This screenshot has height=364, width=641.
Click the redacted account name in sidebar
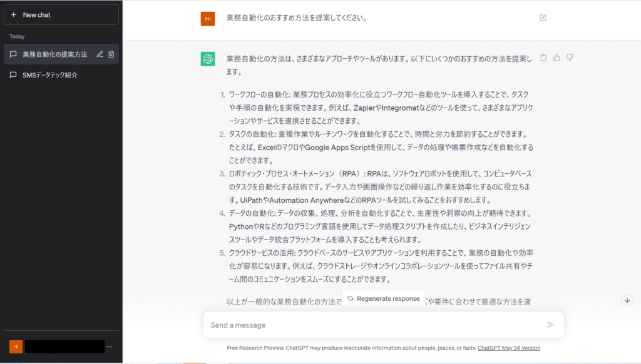(65, 346)
